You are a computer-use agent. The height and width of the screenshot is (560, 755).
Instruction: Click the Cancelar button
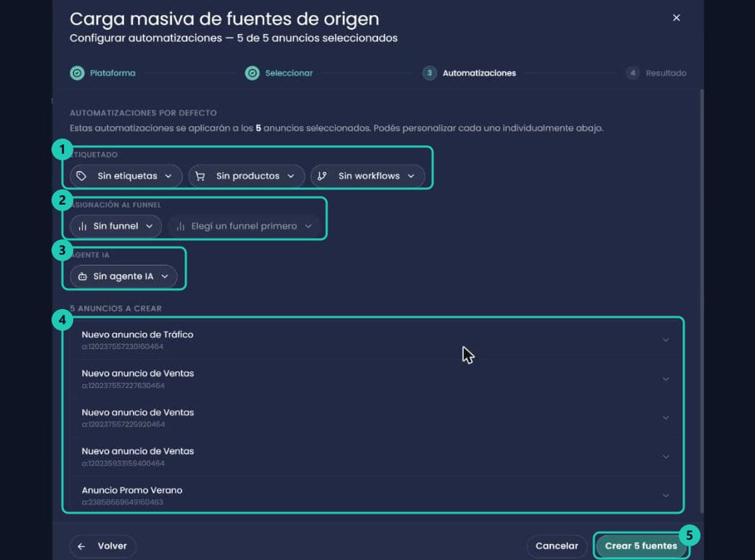557,546
